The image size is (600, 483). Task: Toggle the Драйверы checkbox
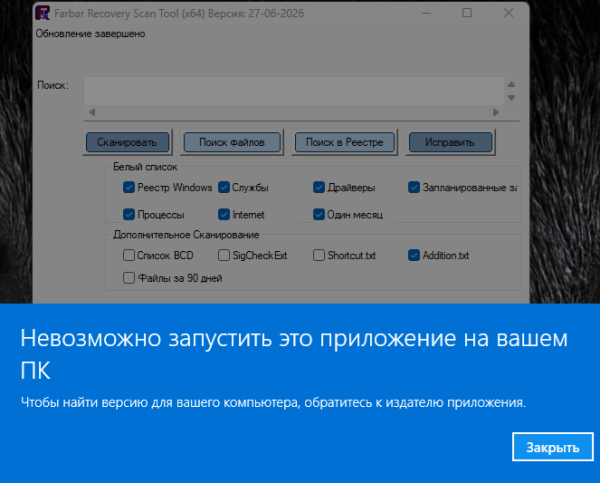click(319, 188)
